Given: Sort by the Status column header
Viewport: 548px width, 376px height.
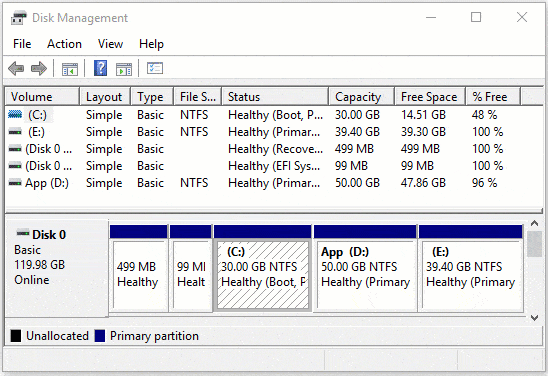Looking at the screenshot, I should click(x=275, y=97).
